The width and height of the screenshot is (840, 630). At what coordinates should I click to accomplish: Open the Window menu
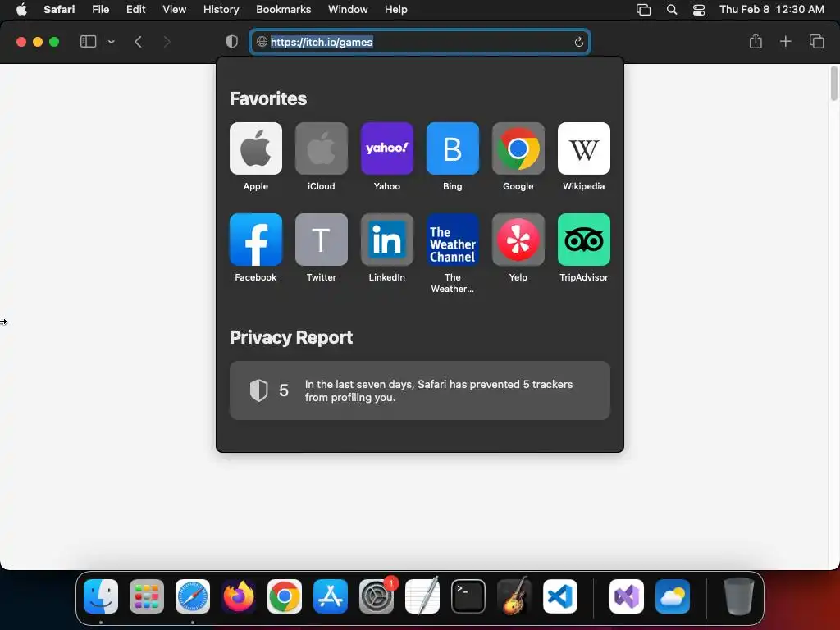(348, 10)
